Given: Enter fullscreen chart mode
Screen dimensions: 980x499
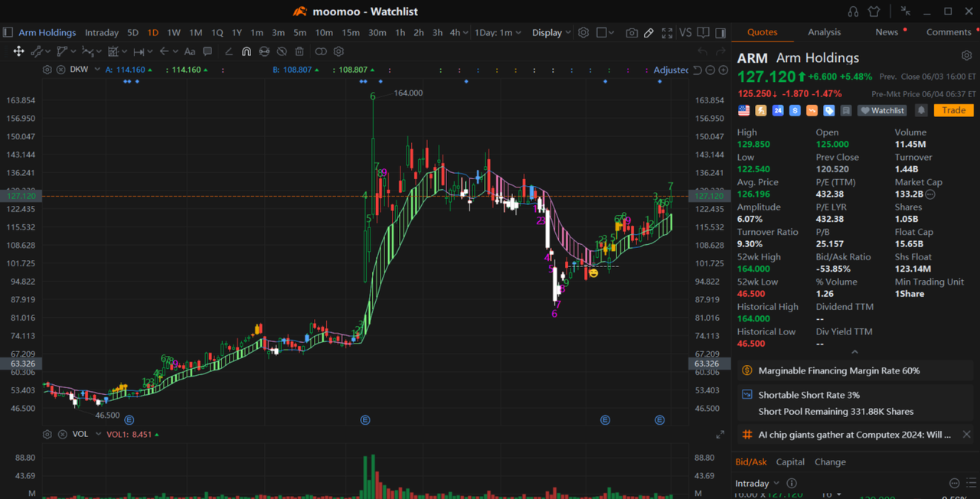Looking at the screenshot, I should [x=668, y=33].
